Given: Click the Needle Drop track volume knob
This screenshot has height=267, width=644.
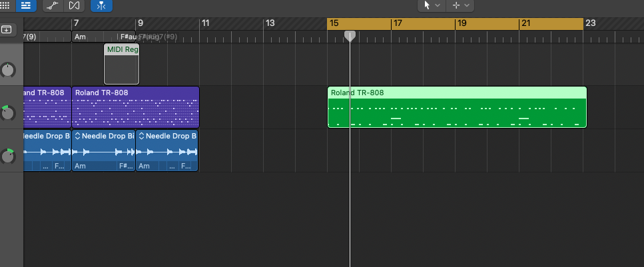Looking at the screenshot, I should pyautogui.click(x=7, y=156).
